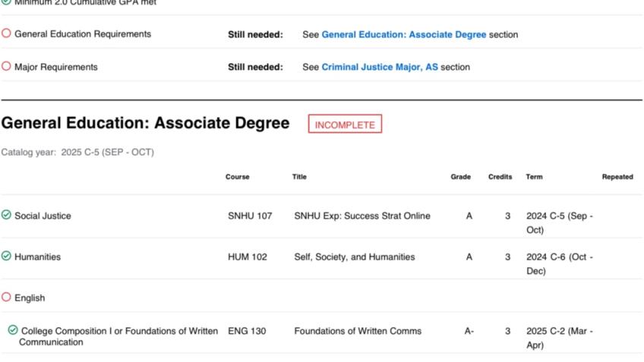Click the A- grade for ENG 130
The width and height of the screenshot is (644, 362).
coord(469,331)
